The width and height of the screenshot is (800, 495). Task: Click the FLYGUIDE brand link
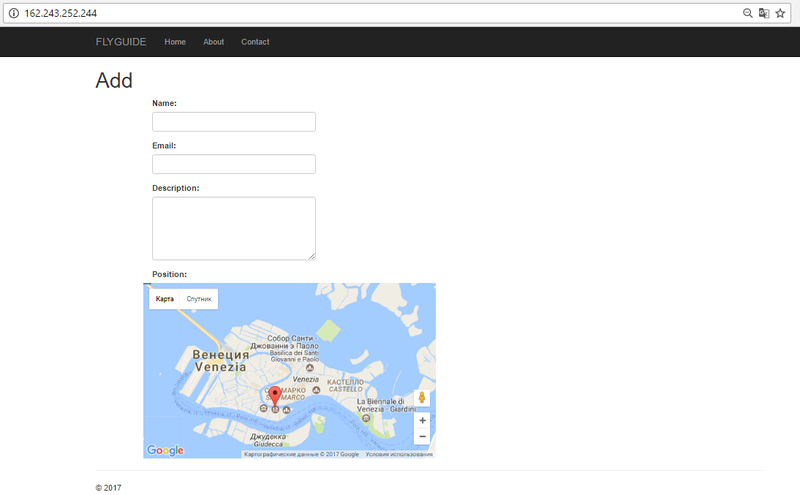[x=121, y=42]
